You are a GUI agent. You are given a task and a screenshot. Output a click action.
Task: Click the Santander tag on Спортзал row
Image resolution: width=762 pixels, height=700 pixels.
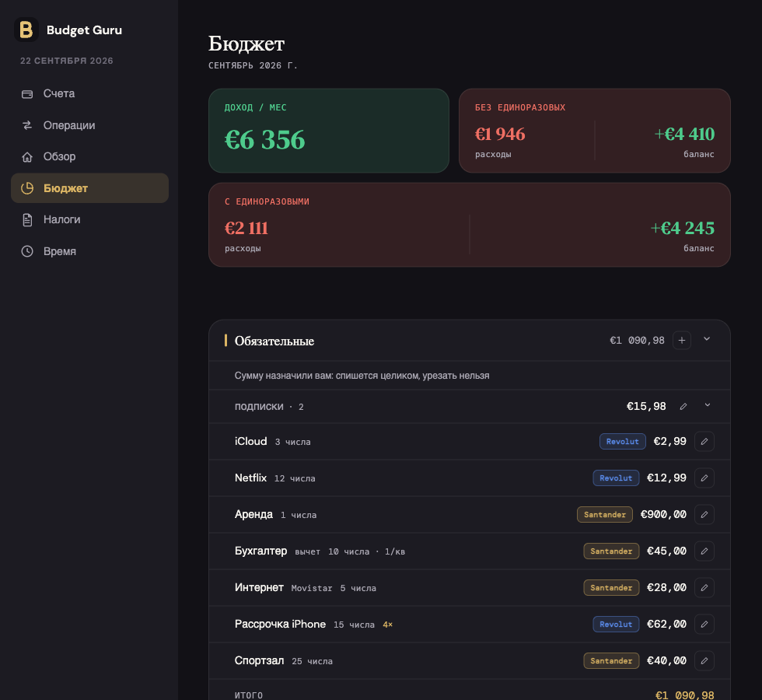pos(611,660)
